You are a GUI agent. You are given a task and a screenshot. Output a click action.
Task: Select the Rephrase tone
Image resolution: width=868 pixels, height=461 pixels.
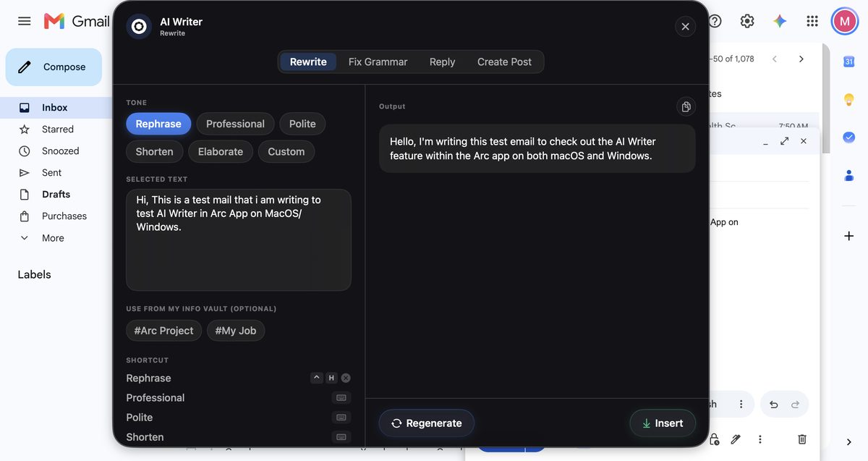point(158,124)
